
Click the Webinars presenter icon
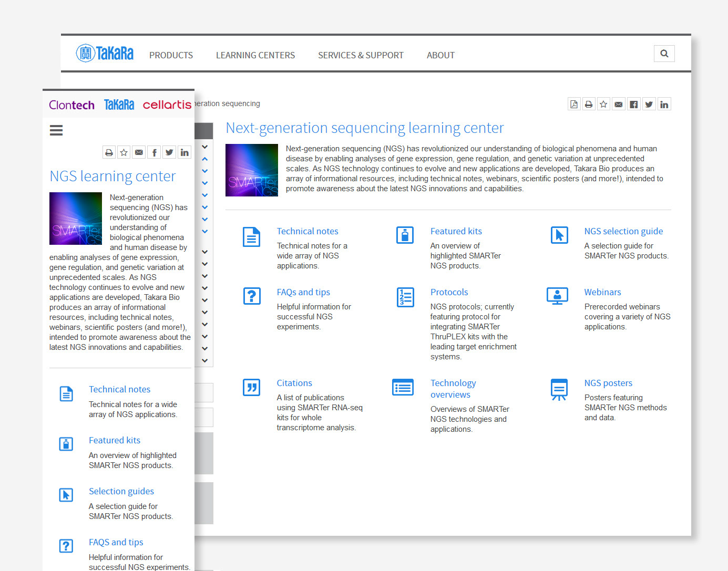pos(557,296)
